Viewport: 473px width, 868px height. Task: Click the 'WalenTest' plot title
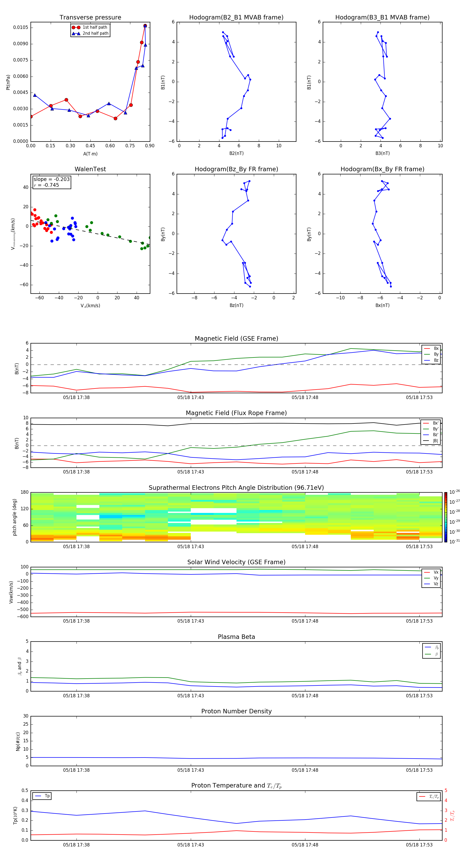pos(90,169)
